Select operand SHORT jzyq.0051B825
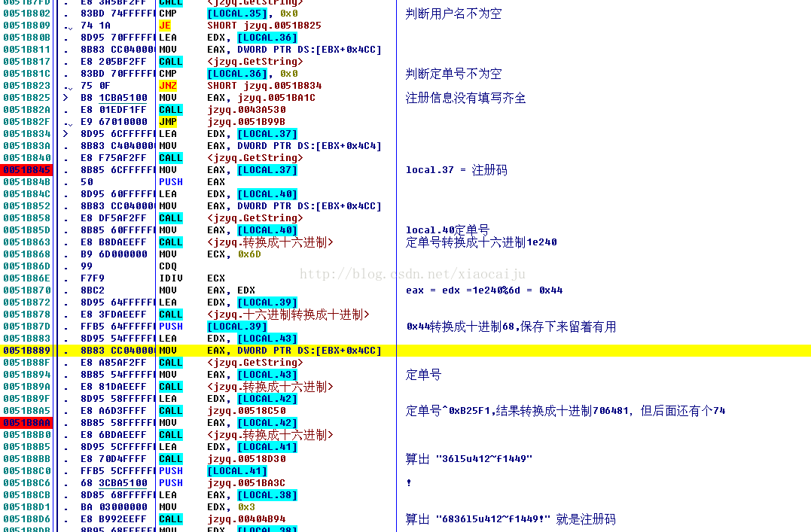Viewport: 811px width, 532px height. pos(264,26)
